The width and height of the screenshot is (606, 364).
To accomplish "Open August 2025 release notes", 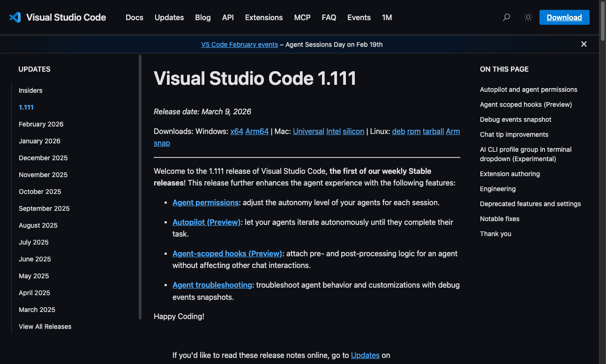I will [x=38, y=225].
